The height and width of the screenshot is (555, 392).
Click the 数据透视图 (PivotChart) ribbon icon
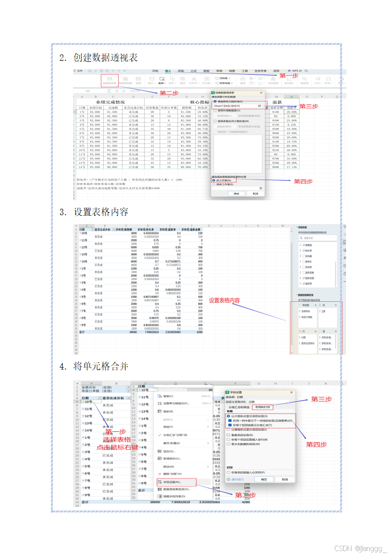(x=125, y=80)
